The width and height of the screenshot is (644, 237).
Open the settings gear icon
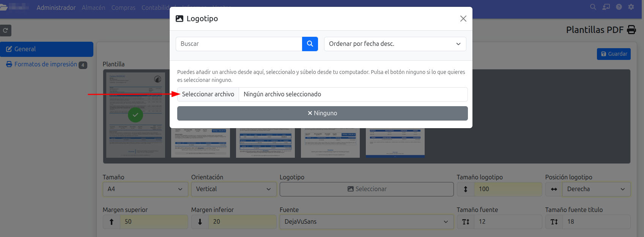[631, 7]
